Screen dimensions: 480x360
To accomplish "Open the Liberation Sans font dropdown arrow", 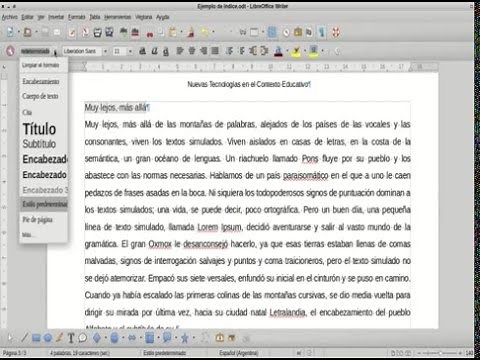I will pos(105,51).
